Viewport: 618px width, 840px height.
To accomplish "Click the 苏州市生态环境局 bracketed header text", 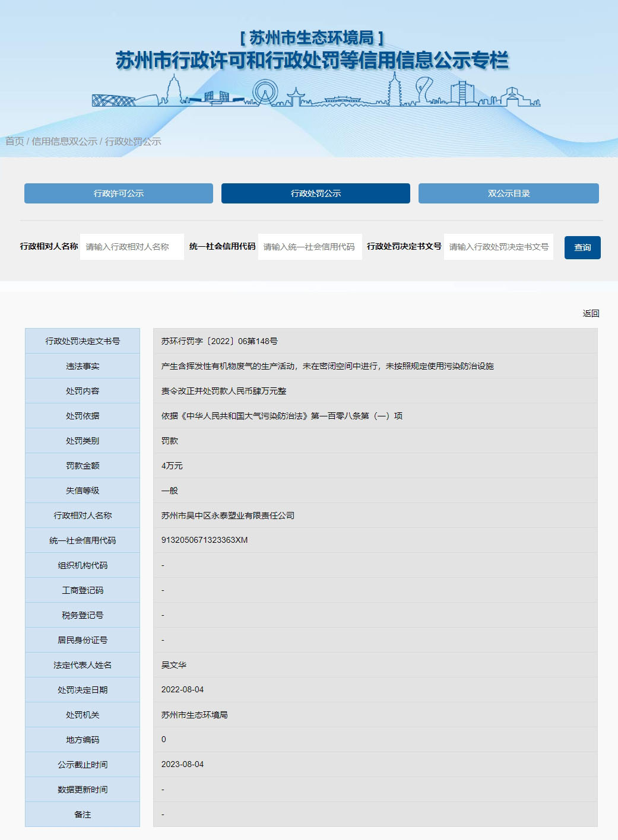I will point(312,38).
